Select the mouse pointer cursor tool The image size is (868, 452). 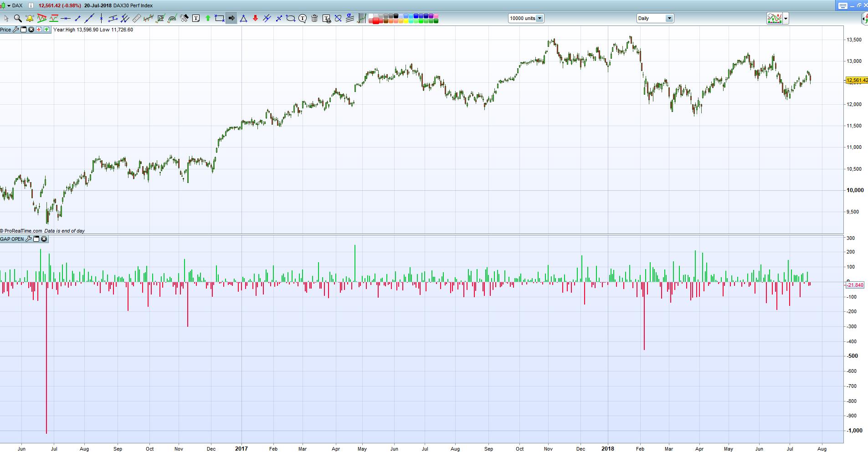[x=6, y=19]
